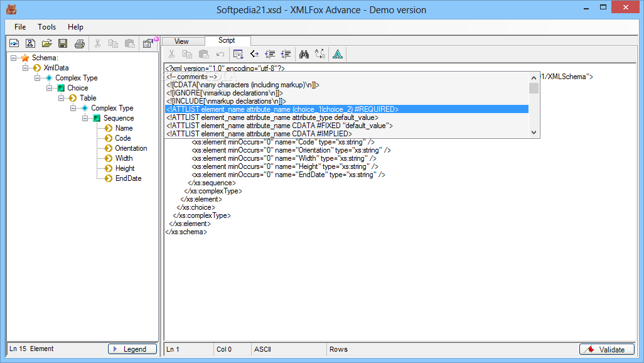This screenshot has width=644, height=363.
Task: Click the snippet list scroll-down arrow
Action: (x=534, y=133)
